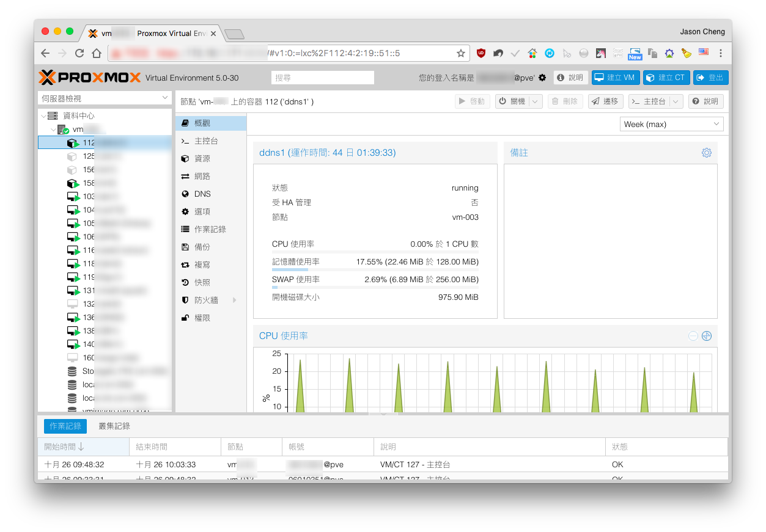Select container 158 icon in tree
The height and width of the screenshot is (532, 766).
click(73, 183)
